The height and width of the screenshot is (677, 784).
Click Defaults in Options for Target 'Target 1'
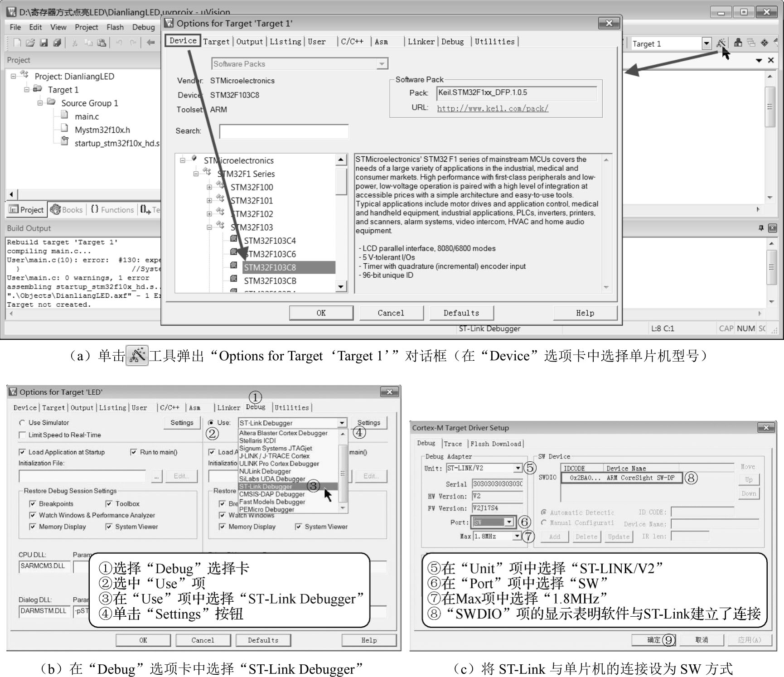461,313
